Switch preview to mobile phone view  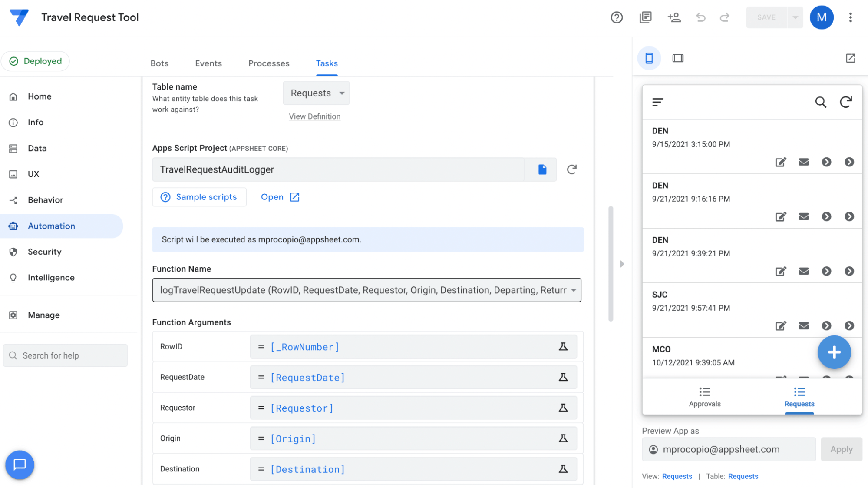tap(649, 58)
